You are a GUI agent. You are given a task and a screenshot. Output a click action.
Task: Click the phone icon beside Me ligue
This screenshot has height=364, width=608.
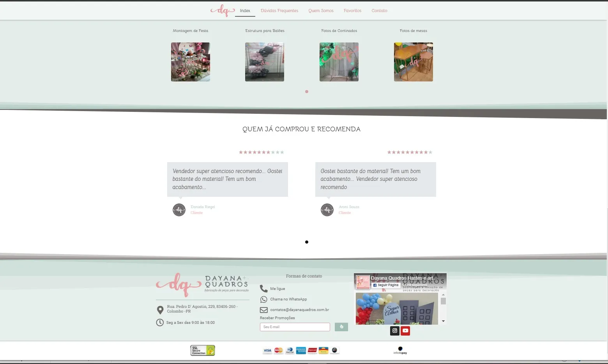[264, 288]
